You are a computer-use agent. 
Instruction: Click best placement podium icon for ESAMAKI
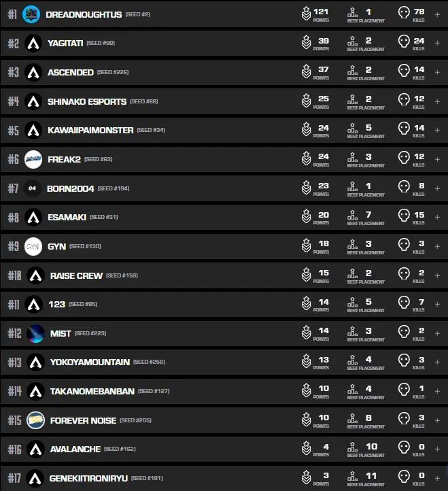(x=352, y=216)
